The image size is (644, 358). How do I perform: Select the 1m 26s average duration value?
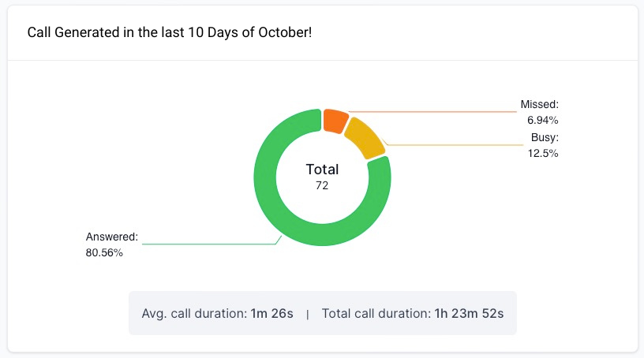click(271, 313)
